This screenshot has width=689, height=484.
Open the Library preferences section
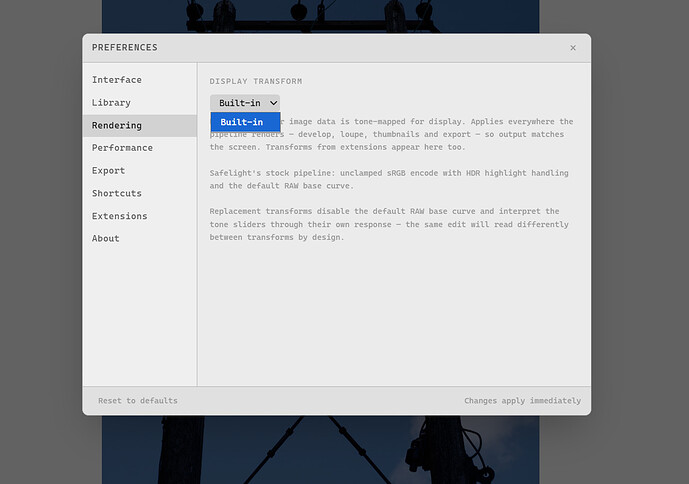point(140,103)
